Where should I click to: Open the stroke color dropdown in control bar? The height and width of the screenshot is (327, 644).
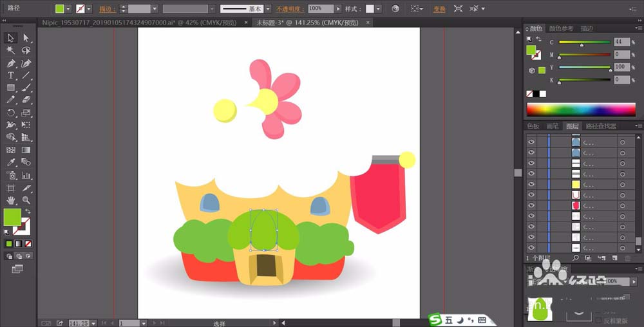(89, 8)
